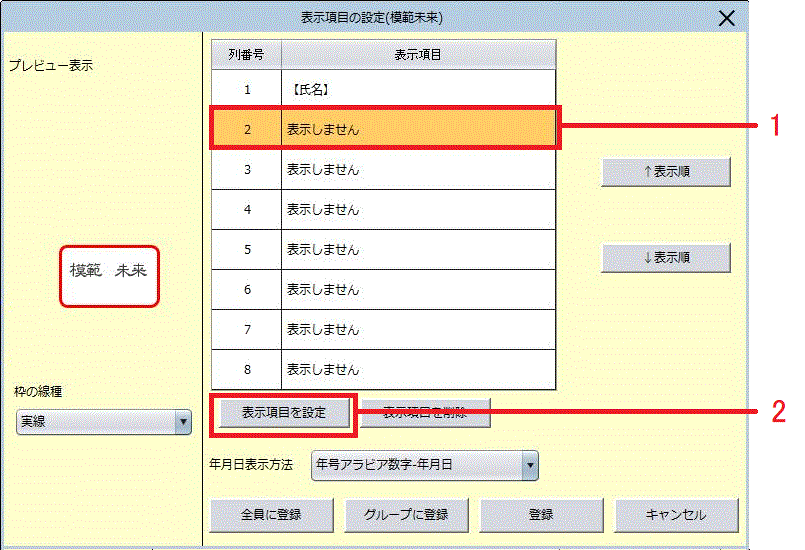Click the 列番号 column header
Viewport: 805px width, 550px height.
point(246,54)
